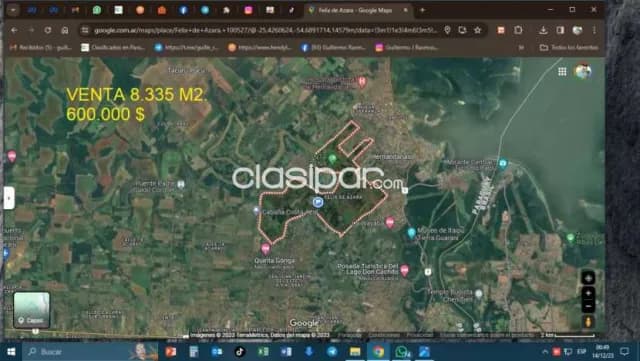Click the Buscar taskbar search box
Image resolution: width=640 pixels, height=361 pixels.
pyautogui.click(x=90, y=352)
